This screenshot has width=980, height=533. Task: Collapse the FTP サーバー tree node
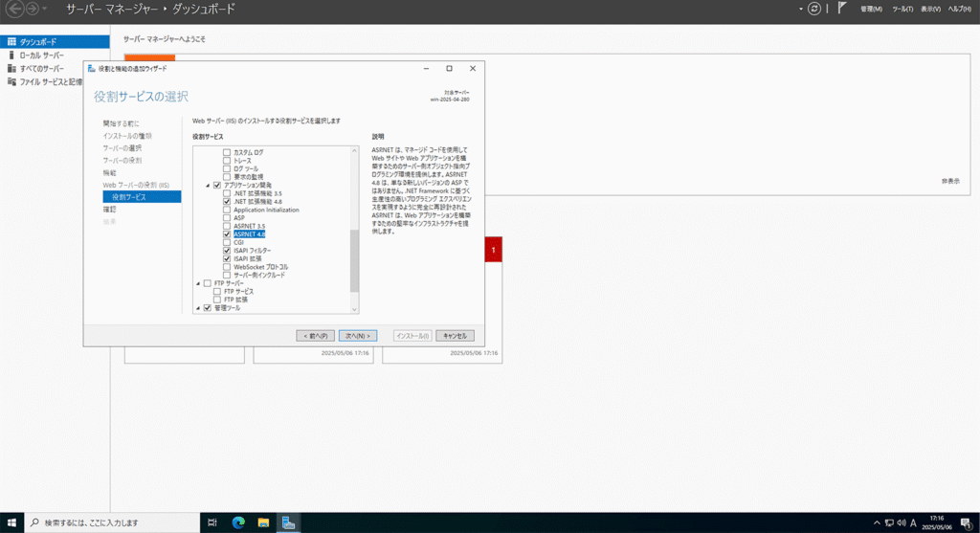(198, 283)
